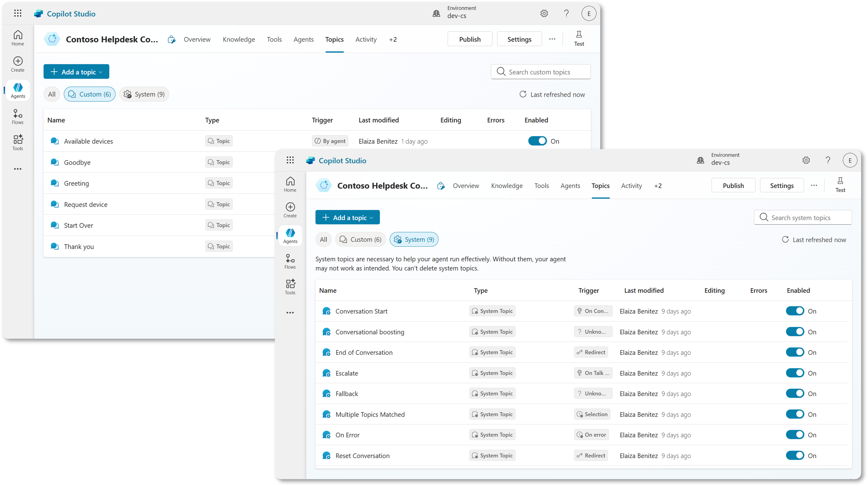Click the refresh icon beside Last refreshed now
This screenshot has width=868, height=486.
pyautogui.click(x=785, y=240)
